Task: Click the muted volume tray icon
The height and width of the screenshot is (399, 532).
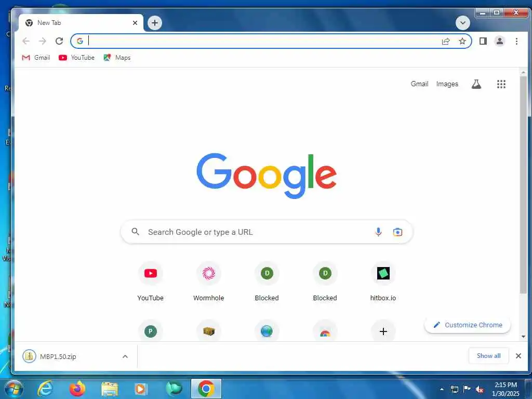Action: click(480, 389)
